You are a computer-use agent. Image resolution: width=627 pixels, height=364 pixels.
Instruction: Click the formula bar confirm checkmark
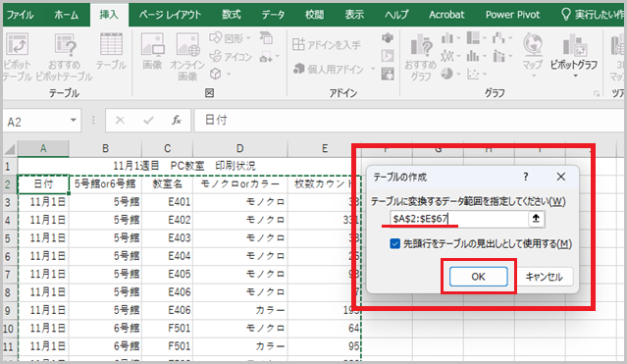click(x=148, y=120)
